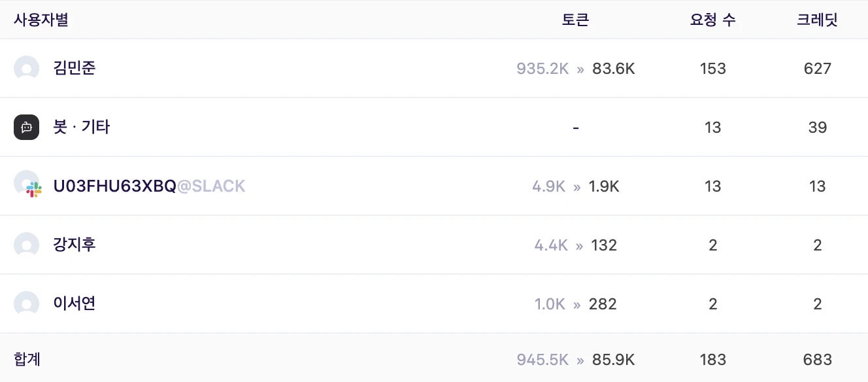
Task: Click the total credits value 683
Action: [817, 360]
